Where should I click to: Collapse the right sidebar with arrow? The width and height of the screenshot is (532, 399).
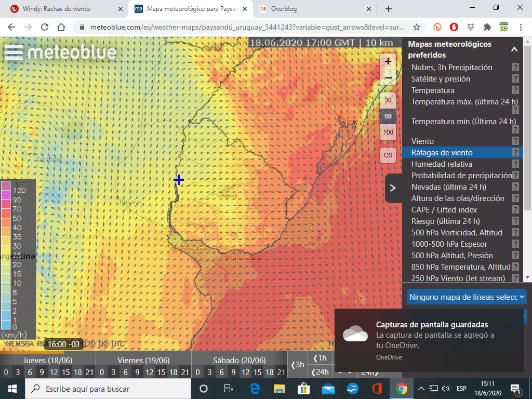(393, 188)
